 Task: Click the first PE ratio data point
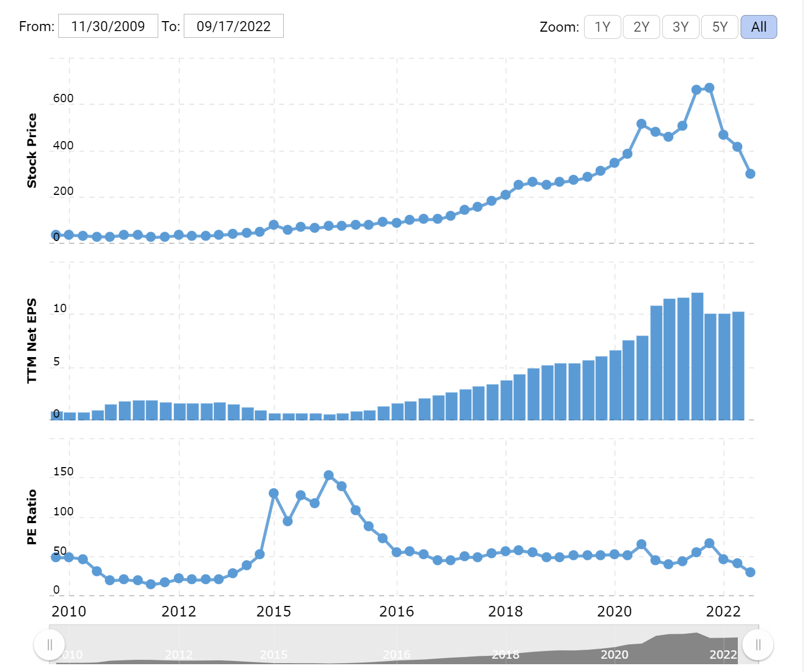click(56, 557)
